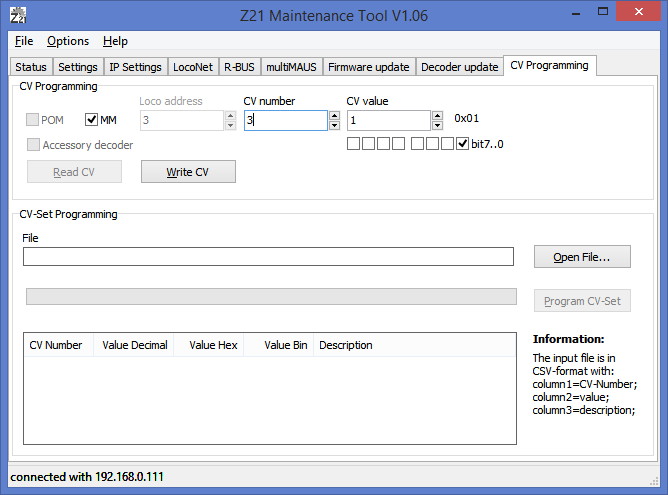Toggle the bit 2 checkbox
The image size is (668, 495).
point(432,144)
